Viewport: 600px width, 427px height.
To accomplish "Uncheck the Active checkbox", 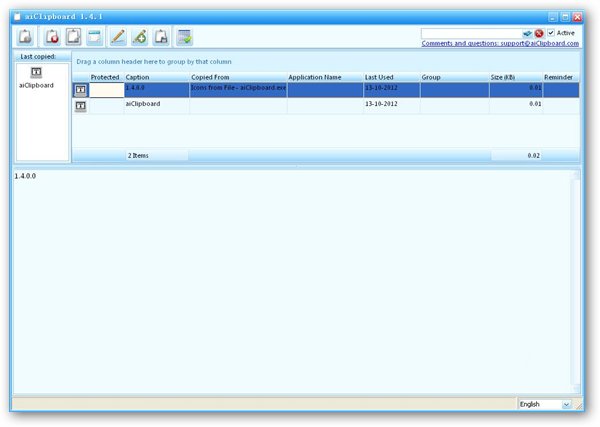I will 551,33.
